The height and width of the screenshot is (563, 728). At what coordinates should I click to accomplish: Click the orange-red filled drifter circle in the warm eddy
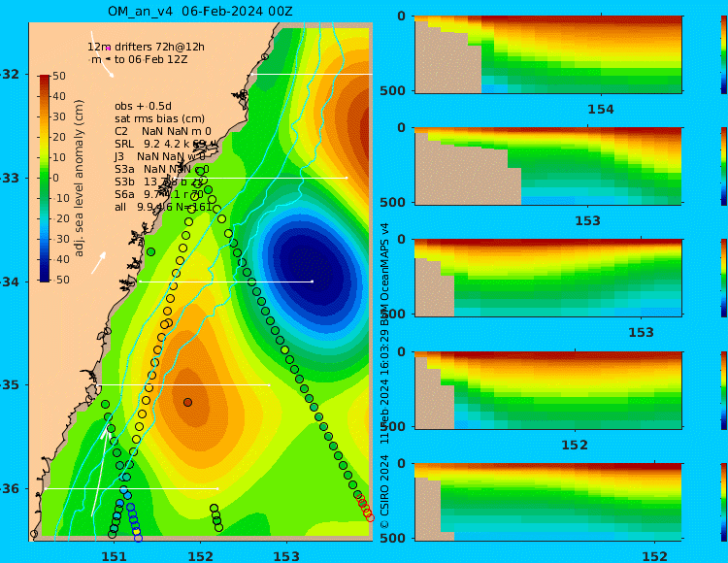tap(187, 403)
